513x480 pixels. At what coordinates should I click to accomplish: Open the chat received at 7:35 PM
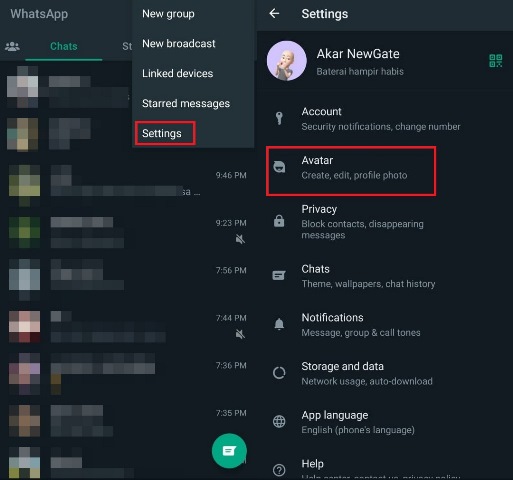pos(128,421)
